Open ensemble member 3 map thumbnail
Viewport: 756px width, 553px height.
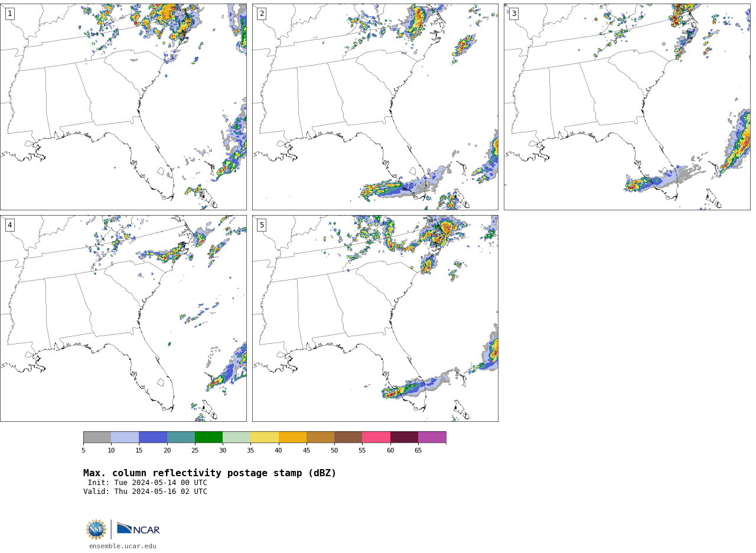point(627,107)
